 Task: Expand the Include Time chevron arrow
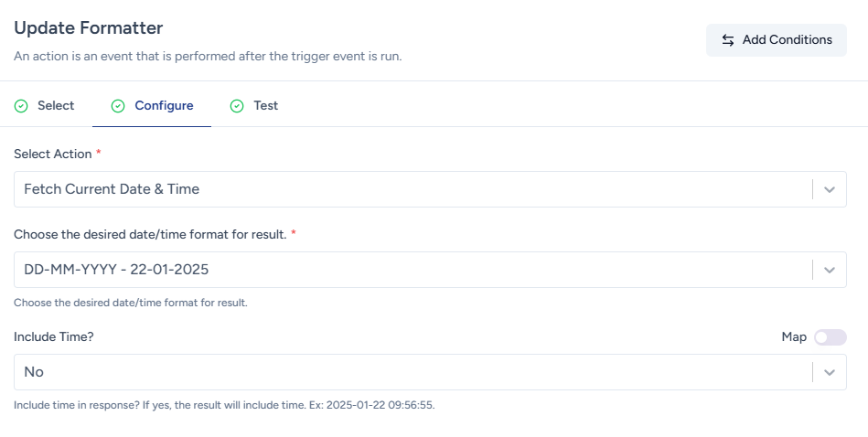(x=829, y=372)
